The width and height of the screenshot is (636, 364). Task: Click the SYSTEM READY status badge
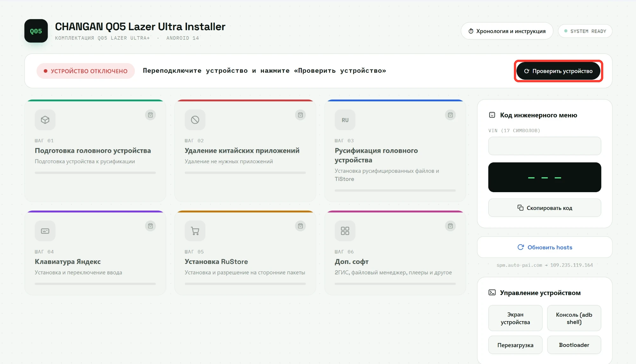(x=585, y=31)
